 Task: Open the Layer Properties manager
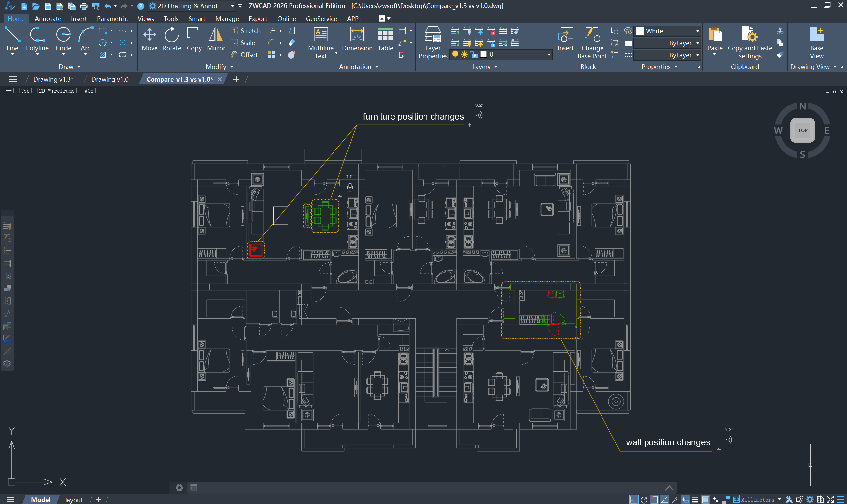pyautogui.click(x=433, y=43)
